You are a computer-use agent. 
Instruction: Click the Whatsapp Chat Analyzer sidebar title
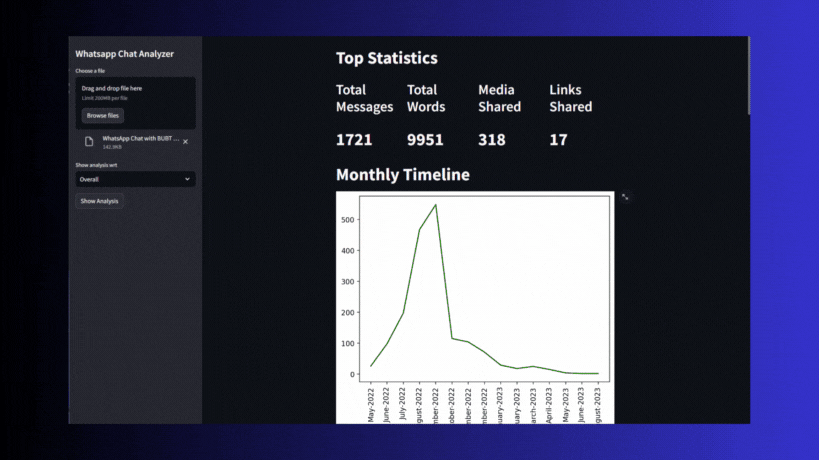click(x=125, y=54)
